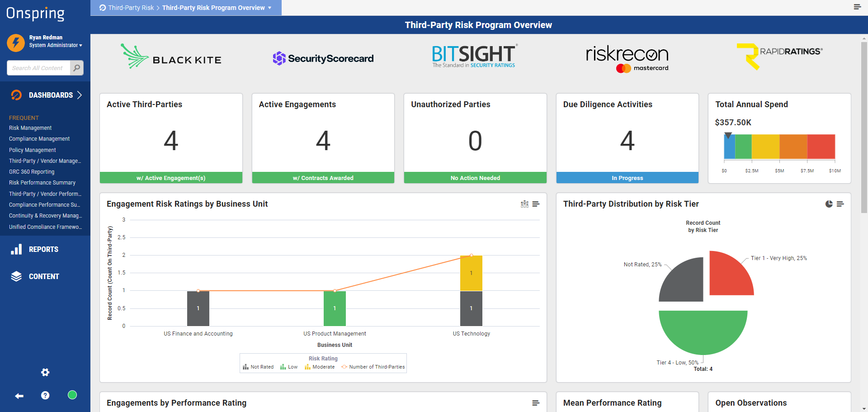868x412 pixels.
Task: Click the green status indicator circle
Action: pos(72,395)
